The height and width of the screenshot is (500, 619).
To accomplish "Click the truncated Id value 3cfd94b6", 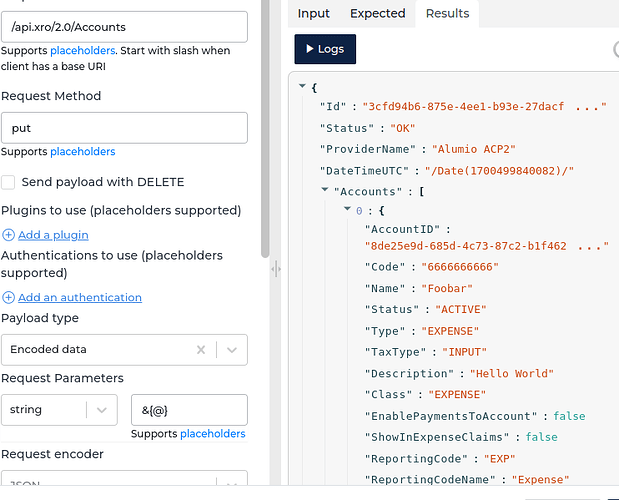I will click(484, 107).
